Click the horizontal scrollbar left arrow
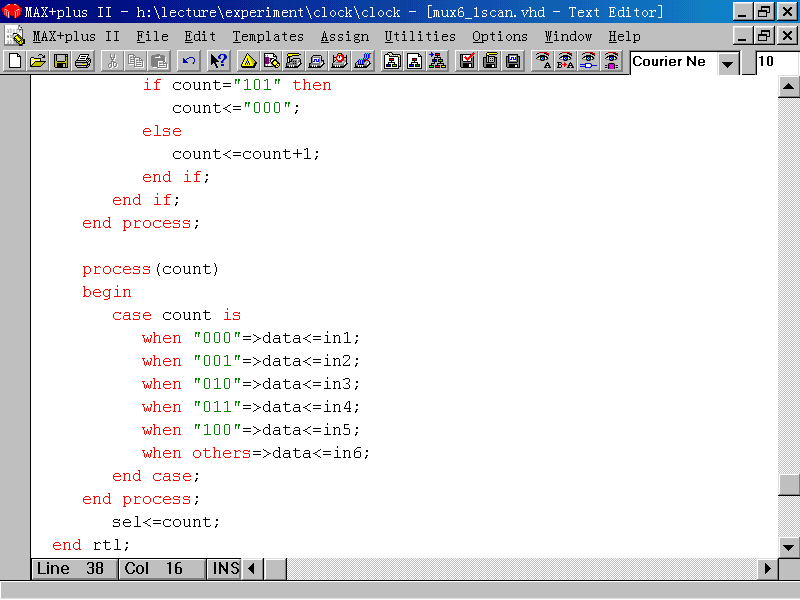The height and width of the screenshot is (600, 800). tap(252, 568)
